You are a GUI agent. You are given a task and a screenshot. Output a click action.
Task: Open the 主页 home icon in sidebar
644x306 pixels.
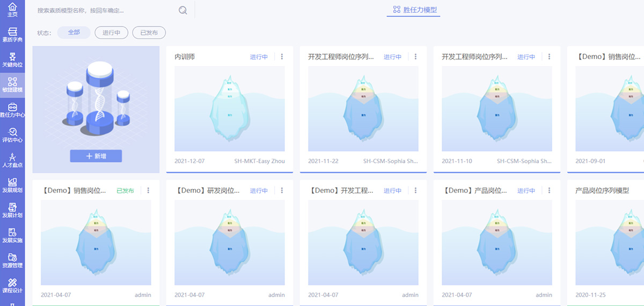(x=12, y=9)
